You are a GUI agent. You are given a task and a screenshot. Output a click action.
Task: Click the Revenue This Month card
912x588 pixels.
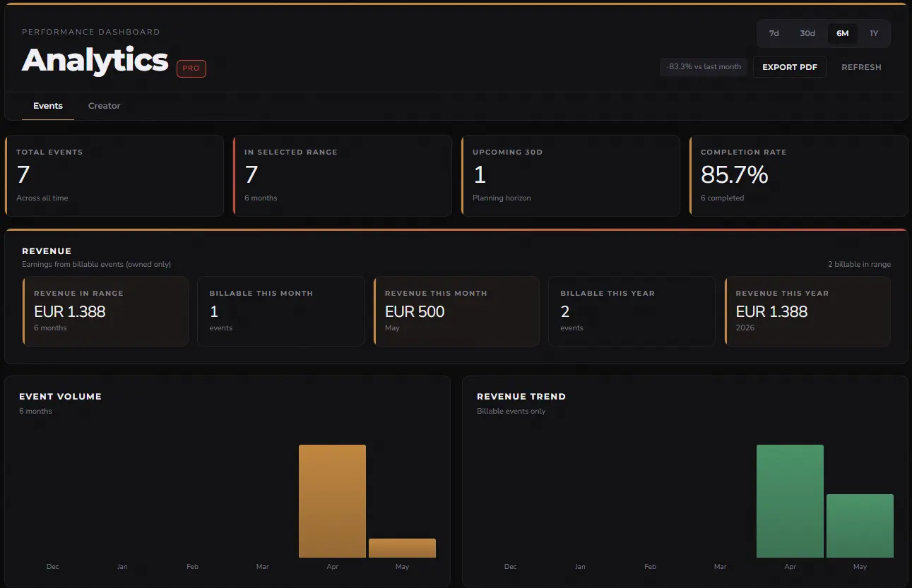[456, 311]
